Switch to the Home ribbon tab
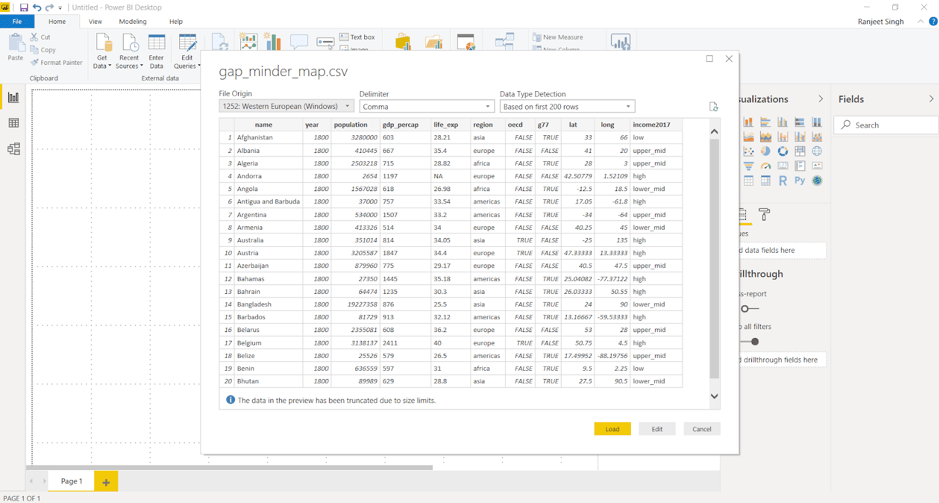 coord(57,22)
